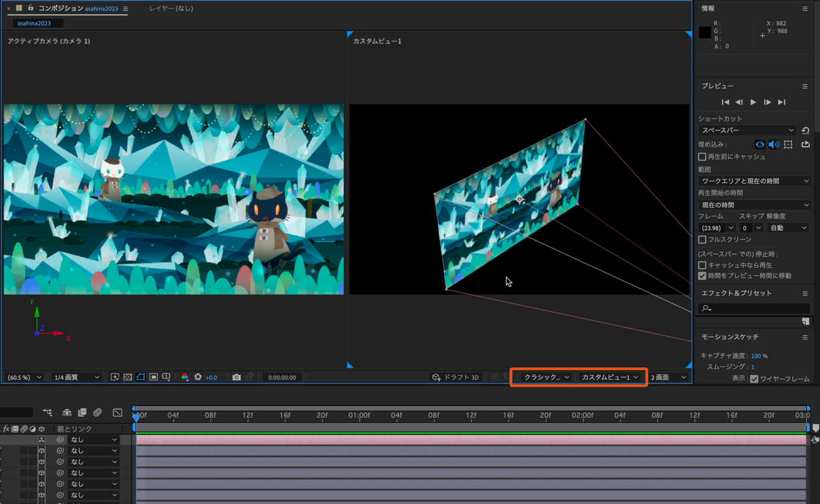
Task: Step back one frame in Preview panel
Action: click(739, 102)
